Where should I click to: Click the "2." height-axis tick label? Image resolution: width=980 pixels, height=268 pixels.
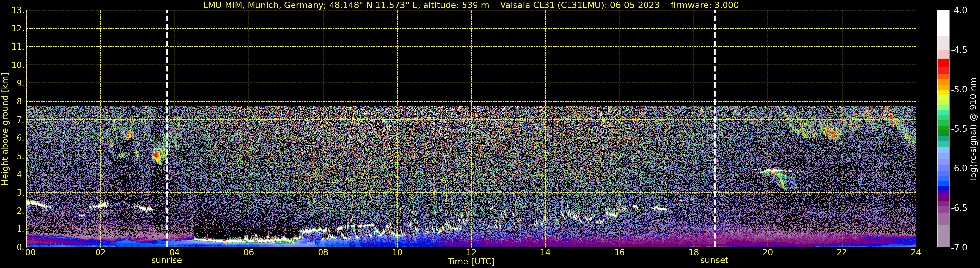click(20, 211)
